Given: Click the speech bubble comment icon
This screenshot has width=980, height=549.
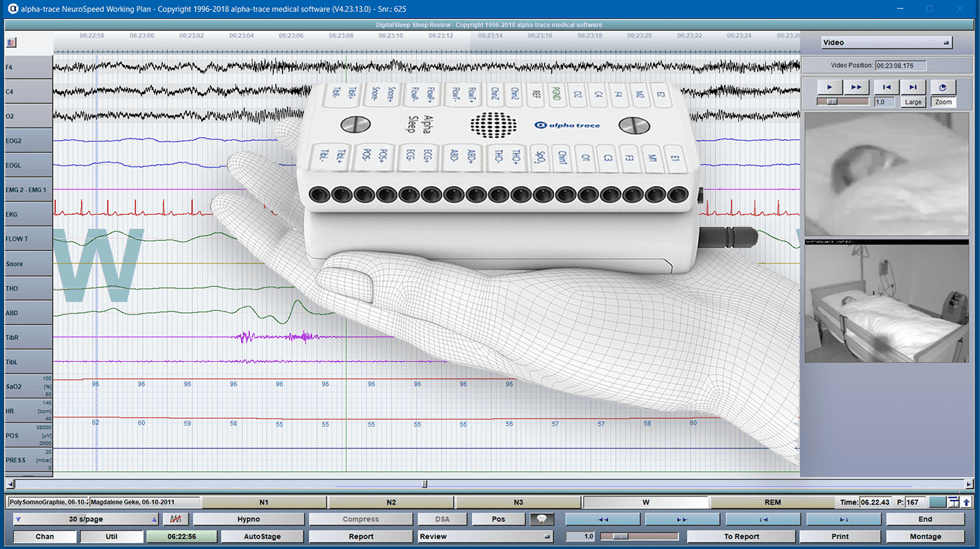Looking at the screenshot, I should pos(541,519).
